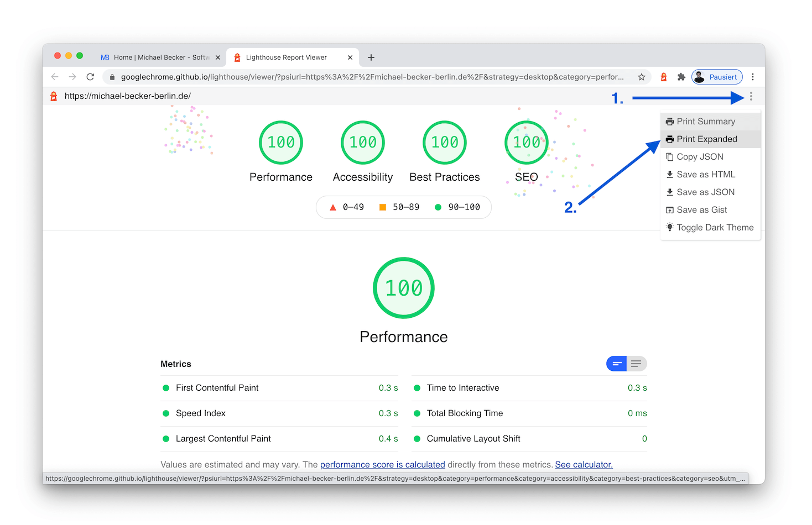Choose Copy JSON in the tools menu

(x=710, y=157)
